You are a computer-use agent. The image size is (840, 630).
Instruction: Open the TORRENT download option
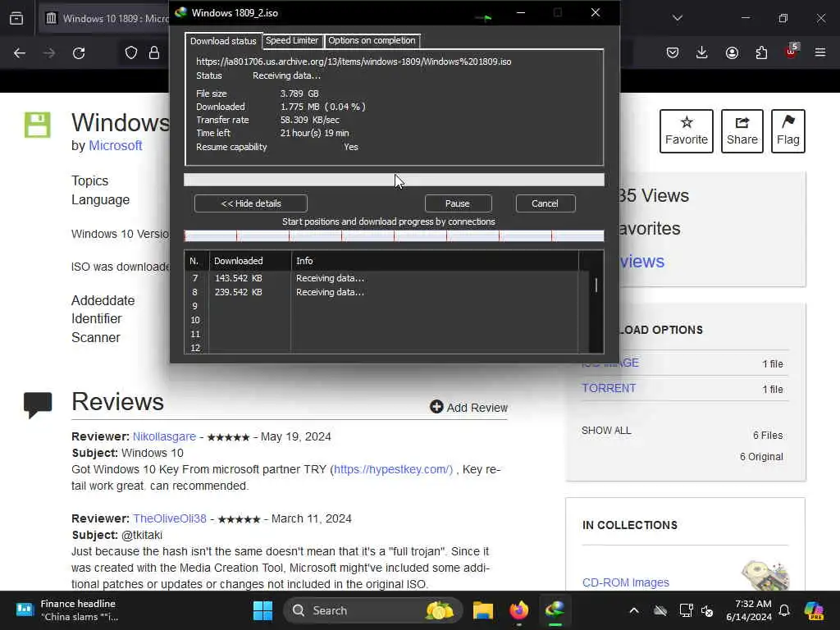[609, 388]
